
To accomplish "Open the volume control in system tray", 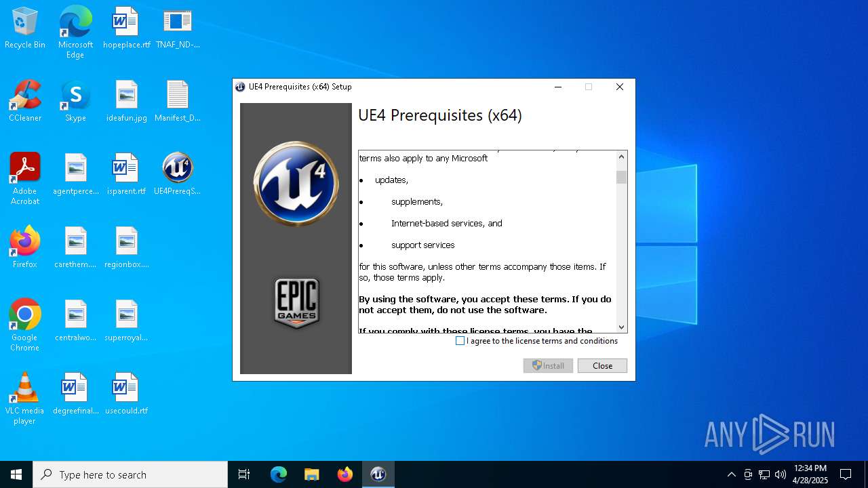I will [x=781, y=474].
